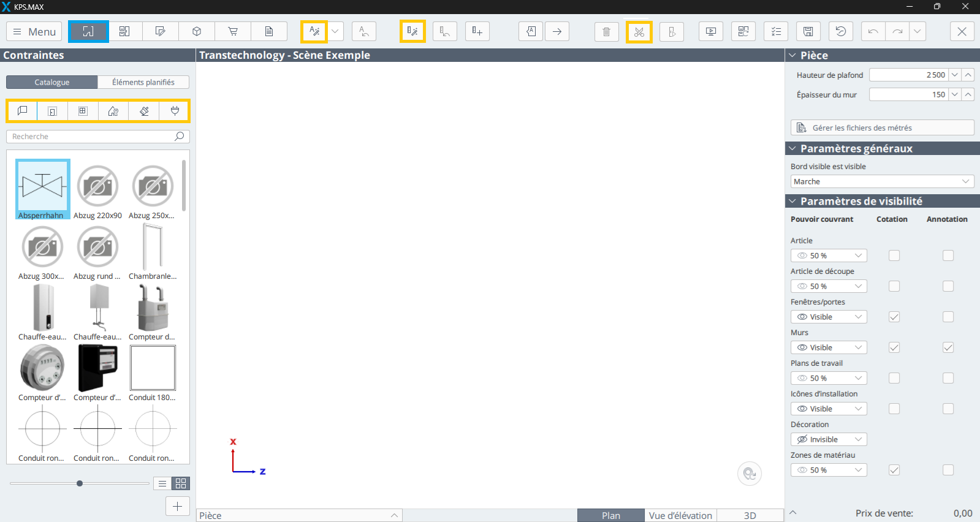Open 'Bord visible est visible' Marche dropdown
Screen dimensions: 980x522
(882, 181)
